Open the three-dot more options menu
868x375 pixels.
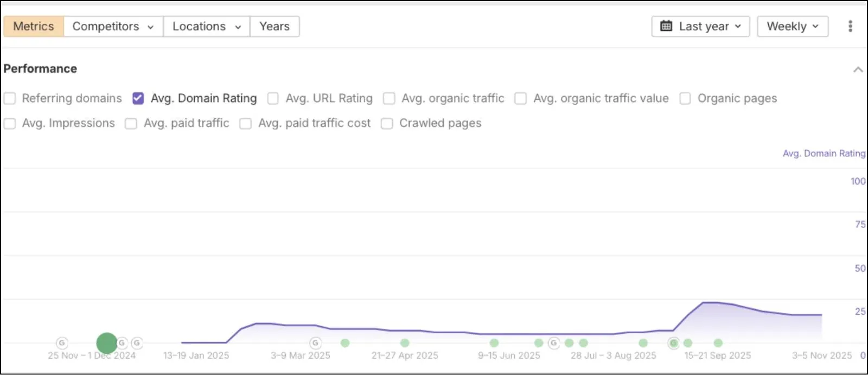point(850,26)
